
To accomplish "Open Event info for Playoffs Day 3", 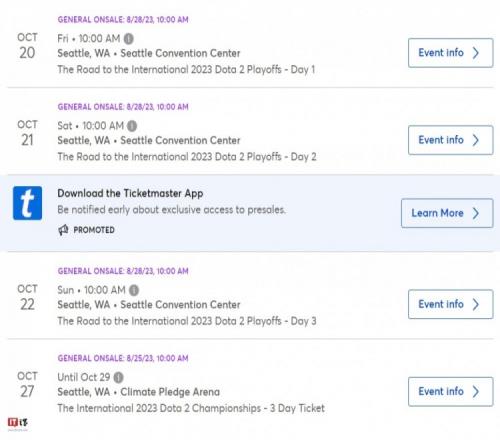I will pos(451,304).
